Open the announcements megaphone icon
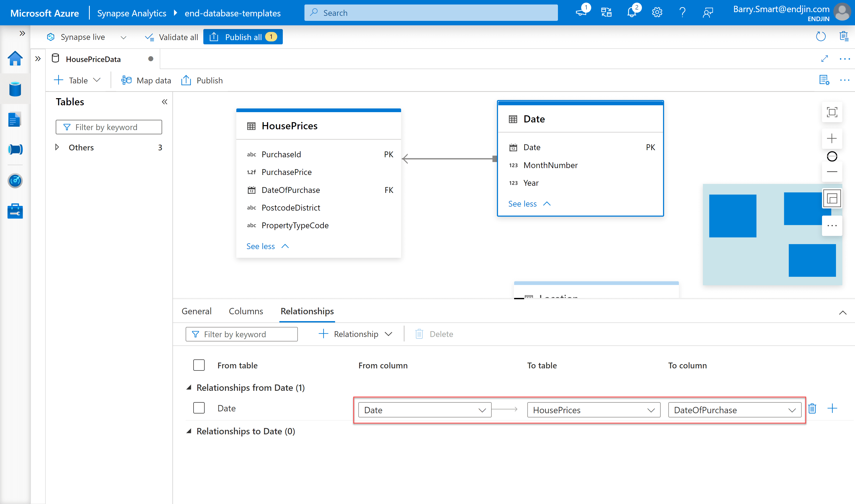This screenshot has width=855, height=504. click(581, 13)
